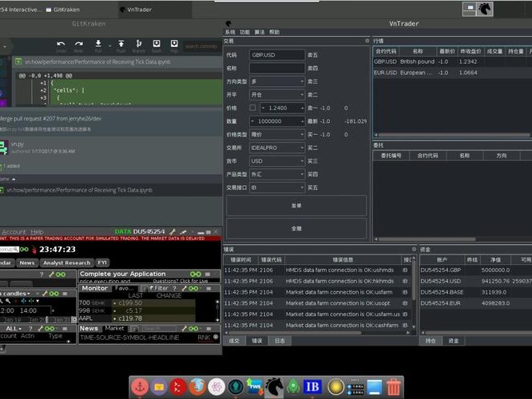This screenshot has width=532, height=399.
Task: Open the 产品类型 dropdown showing 外汇
Action: point(277,174)
